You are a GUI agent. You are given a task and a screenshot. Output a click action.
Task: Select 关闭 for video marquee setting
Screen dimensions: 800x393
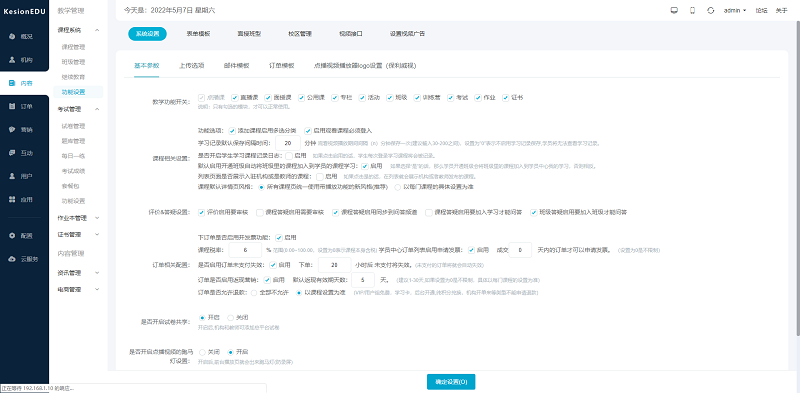coord(203,352)
